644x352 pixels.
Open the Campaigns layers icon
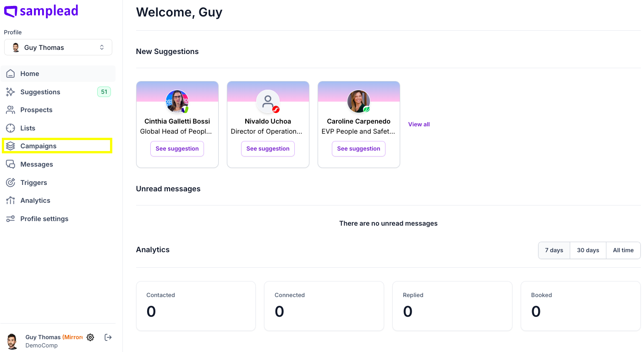(x=11, y=146)
